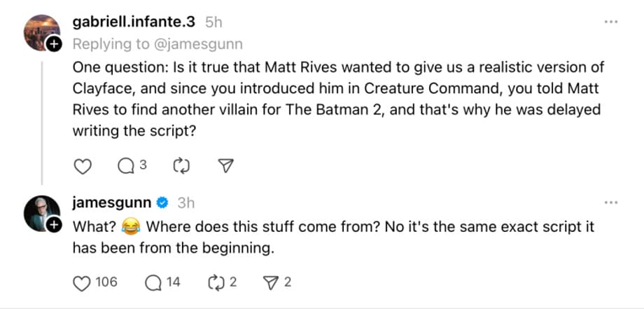The width and height of the screenshot is (644, 309).
Task: Follow jamesgunn via avatar plus badge
Action: coord(54,224)
